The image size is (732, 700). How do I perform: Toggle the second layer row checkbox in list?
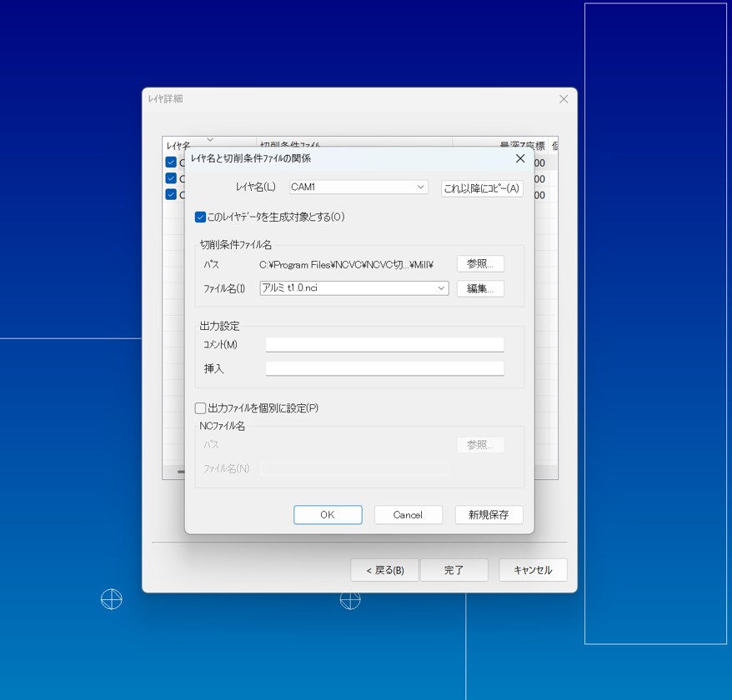[x=171, y=178]
